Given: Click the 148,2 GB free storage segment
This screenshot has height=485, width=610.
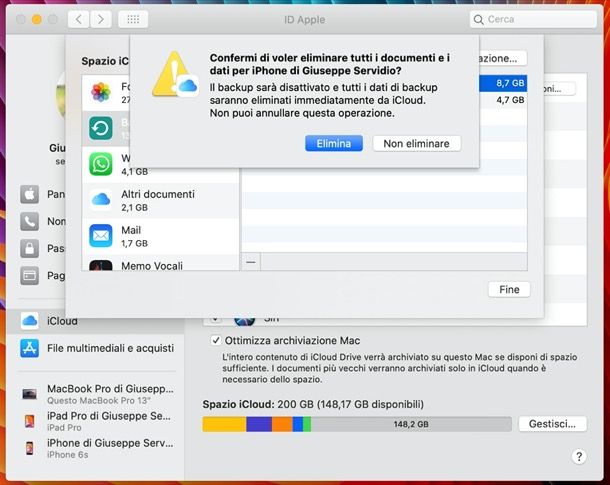Looking at the screenshot, I should pyautogui.click(x=411, y=424).
